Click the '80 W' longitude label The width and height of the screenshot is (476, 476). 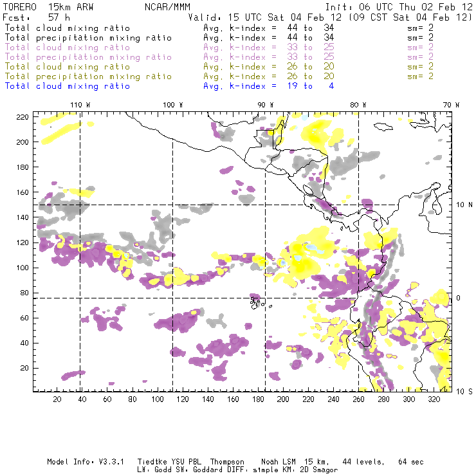click(358, 105)
